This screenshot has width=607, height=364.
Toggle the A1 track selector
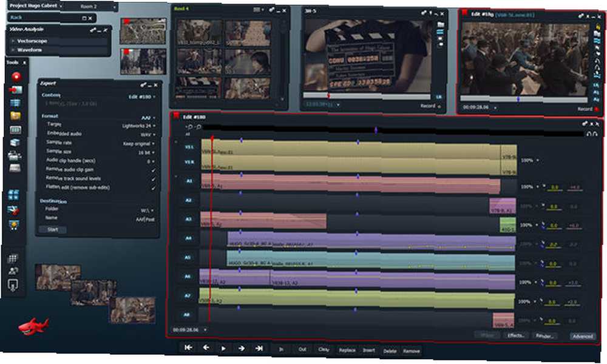[x=189, y=181]
